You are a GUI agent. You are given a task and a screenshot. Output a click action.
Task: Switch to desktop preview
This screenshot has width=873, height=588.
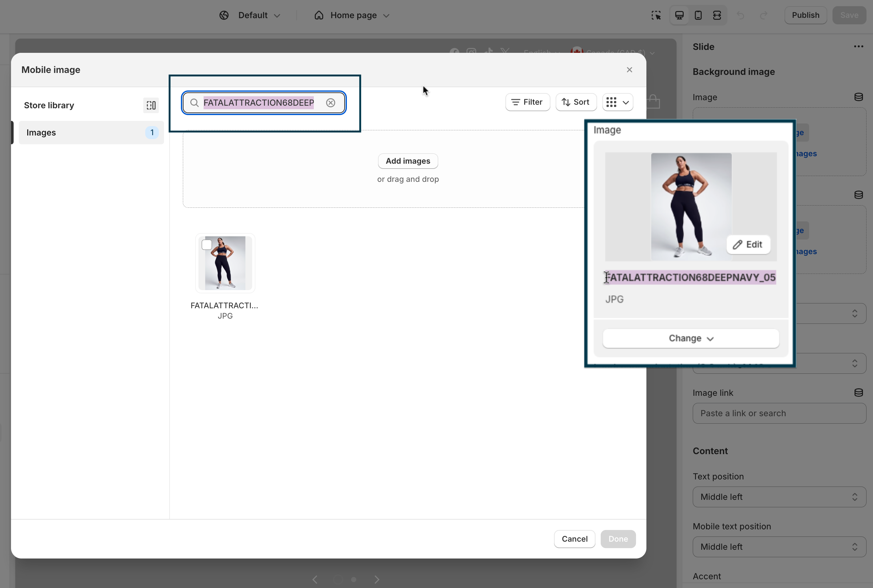tap(679, 15)
